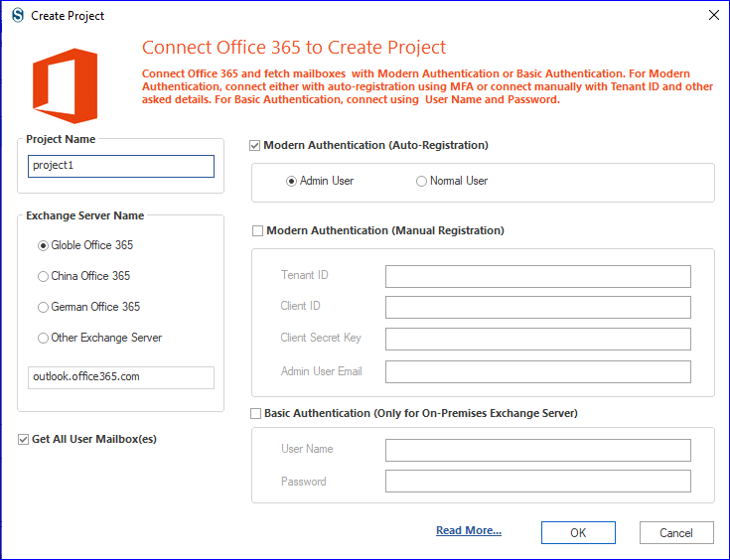Enable Modern Authentication (Manual Registration)
730x560 pixels.
257,231
